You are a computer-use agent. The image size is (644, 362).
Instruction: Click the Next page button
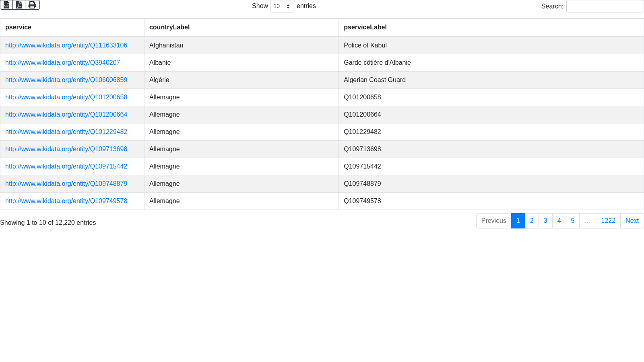632,221
